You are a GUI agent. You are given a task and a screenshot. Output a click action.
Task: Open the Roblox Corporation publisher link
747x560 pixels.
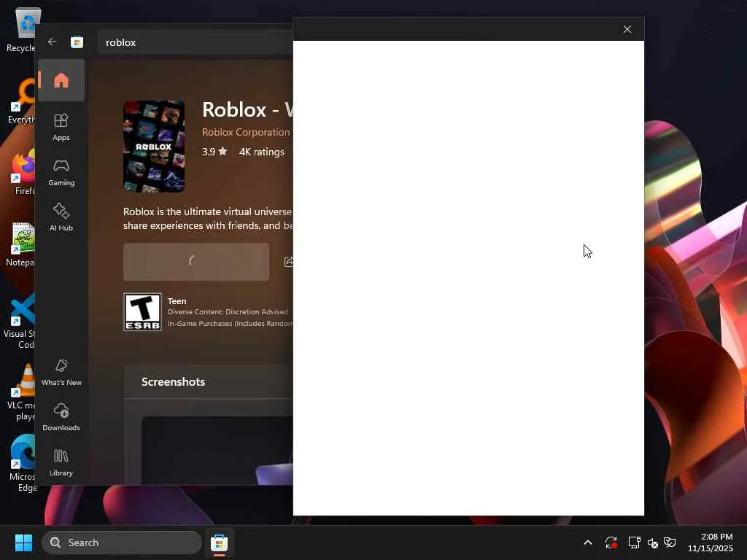[x=246, y=133]
